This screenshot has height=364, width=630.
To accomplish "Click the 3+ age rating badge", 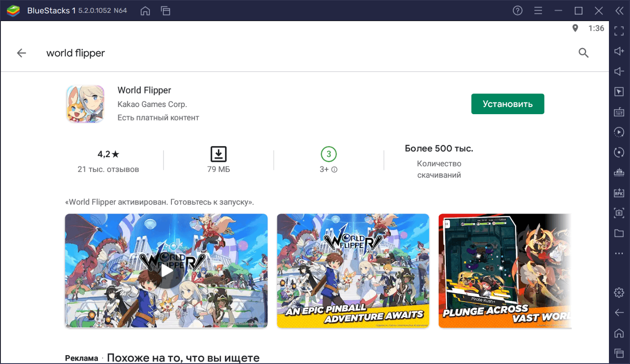I will 329,154.
